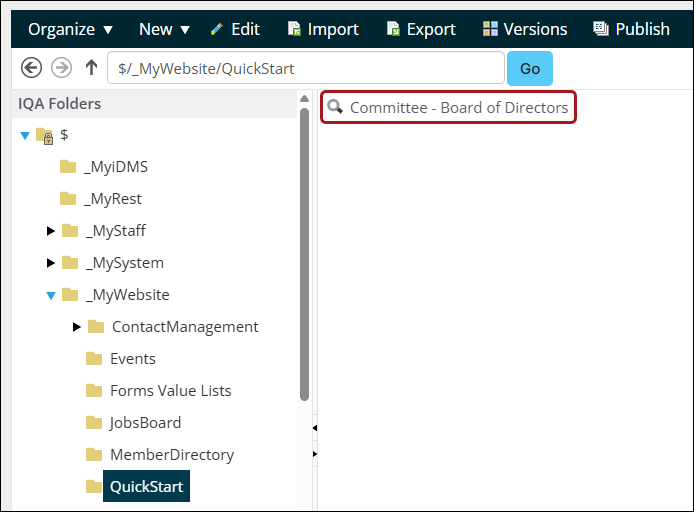Open the New dropdown menu
The width and height of the screenshot is (694, 512).
164,29
